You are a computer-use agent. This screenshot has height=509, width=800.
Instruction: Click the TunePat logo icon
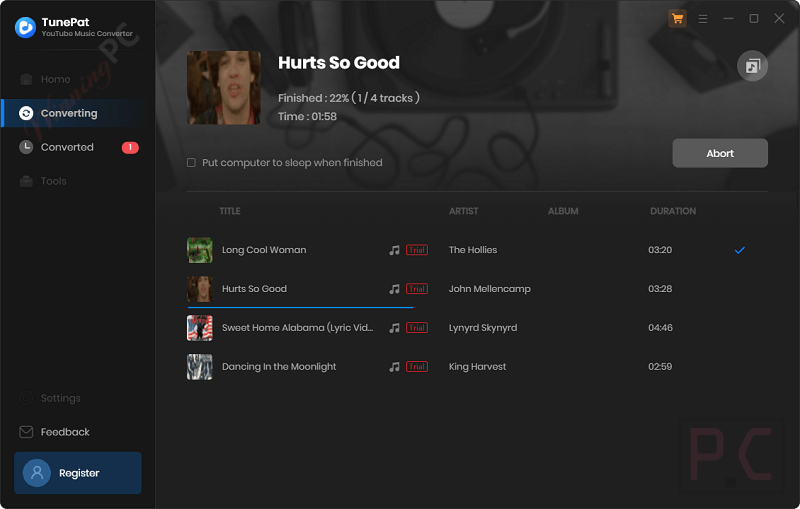(x=25, y=27)
